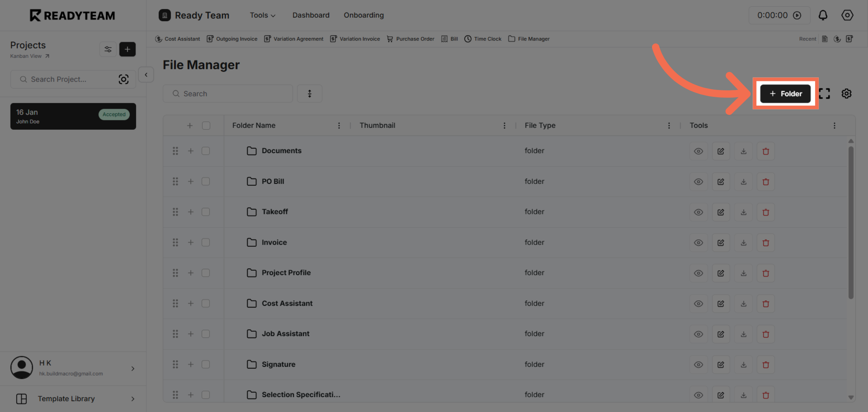
Task: Open the File Manager settings gear
Action: pos(846,93)
